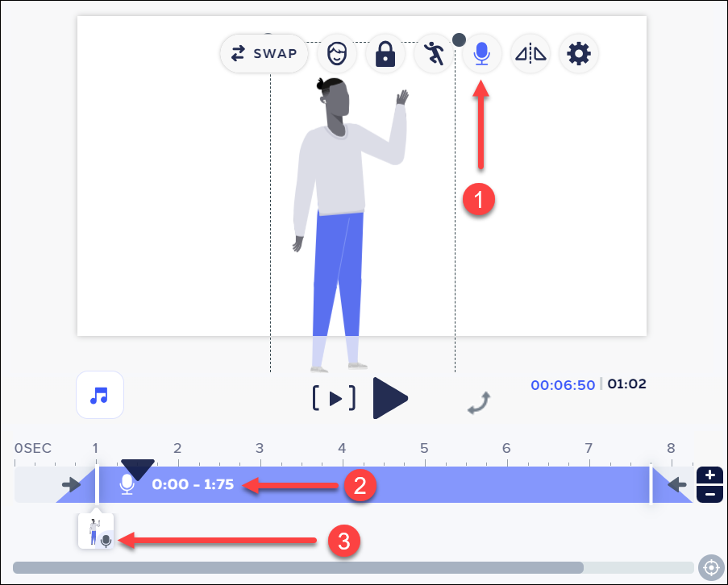Click the blue 00:06:50 timecode
728x585 pixels.
pyautogui.click(x=563, y=384)
